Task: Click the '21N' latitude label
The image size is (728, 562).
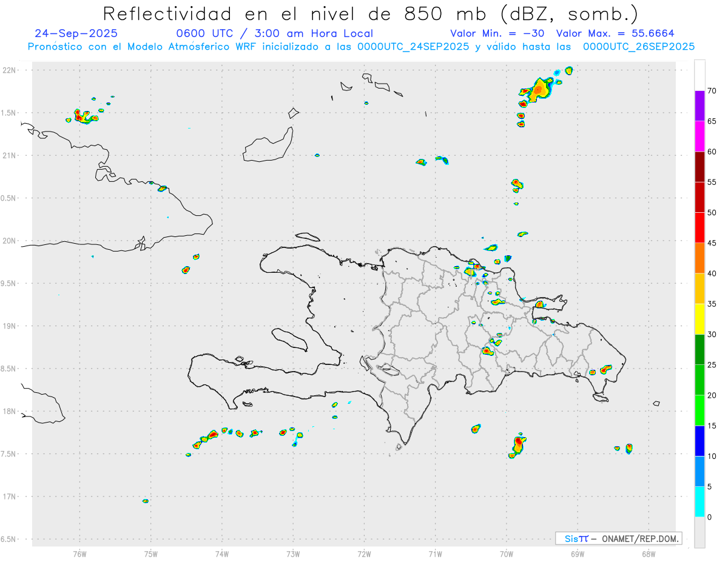Action: [10, 155]
